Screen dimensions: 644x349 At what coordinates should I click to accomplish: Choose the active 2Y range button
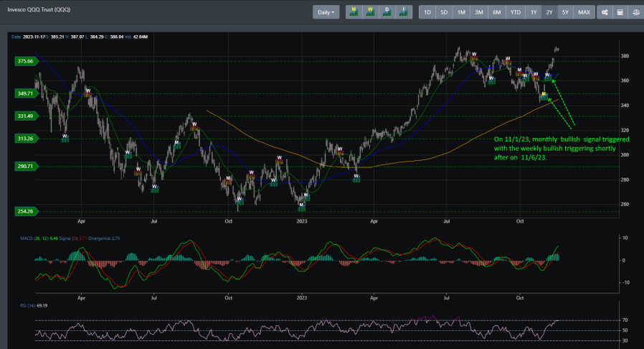[x=549, y=12]
